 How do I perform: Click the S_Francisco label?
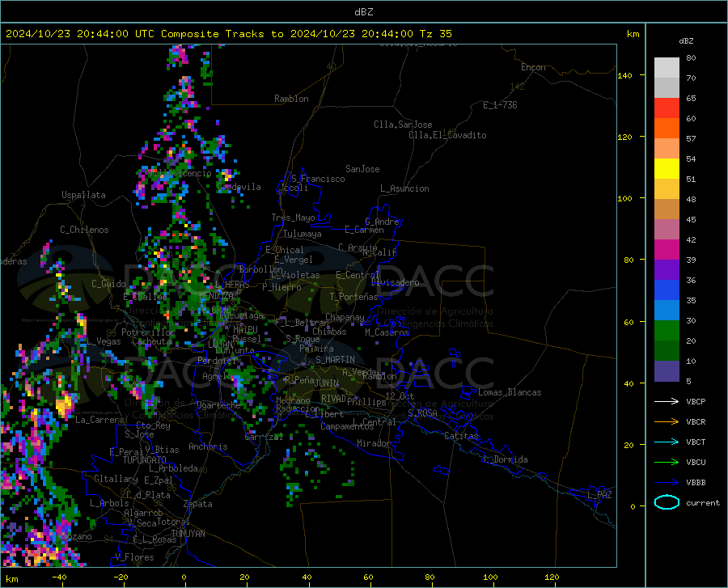pos(318,179)
